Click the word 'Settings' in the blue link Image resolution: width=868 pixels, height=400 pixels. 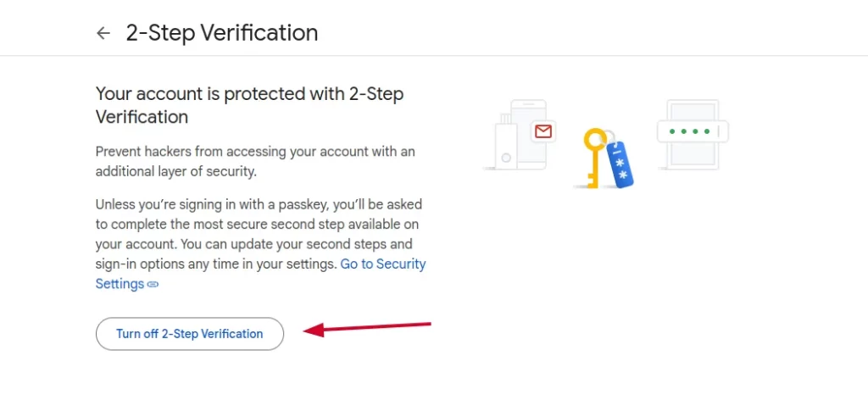120,284
